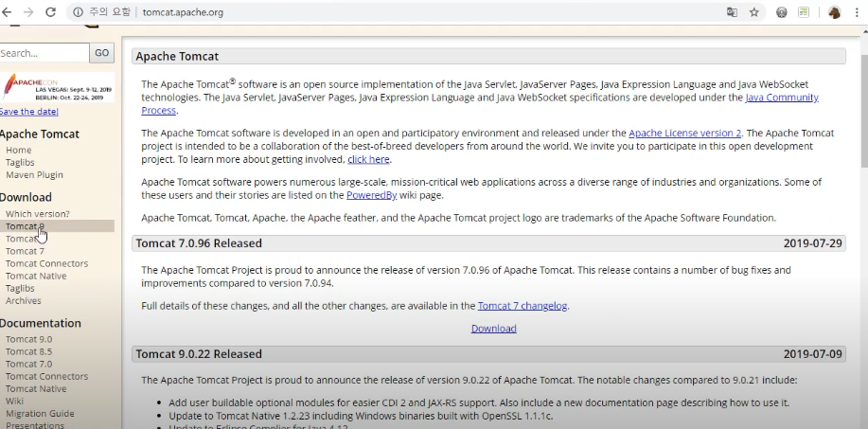The image size is (868, 429).
Task: Submit the search with the GO button
Action: click(x=102, y=53)
